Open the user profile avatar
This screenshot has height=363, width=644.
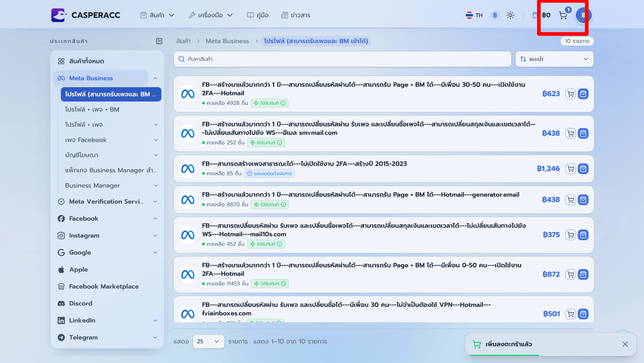click(x=583, y=15)
